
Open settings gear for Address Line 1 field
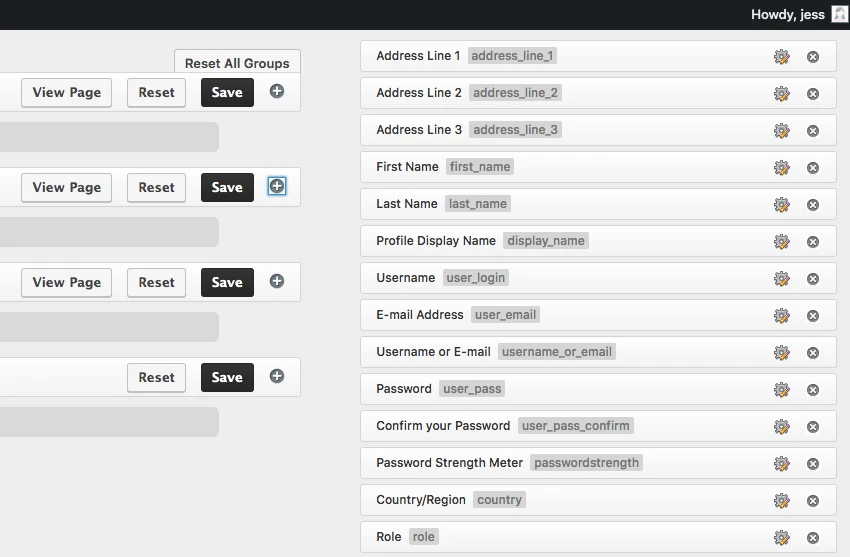coord(781,56)
